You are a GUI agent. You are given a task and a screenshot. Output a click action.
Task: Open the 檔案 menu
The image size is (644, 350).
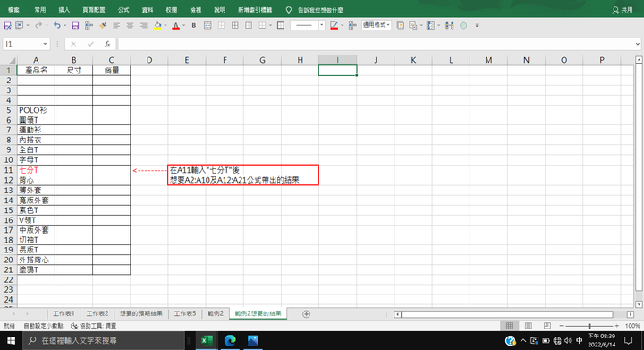pyautogui.click(x=13, y=10)
